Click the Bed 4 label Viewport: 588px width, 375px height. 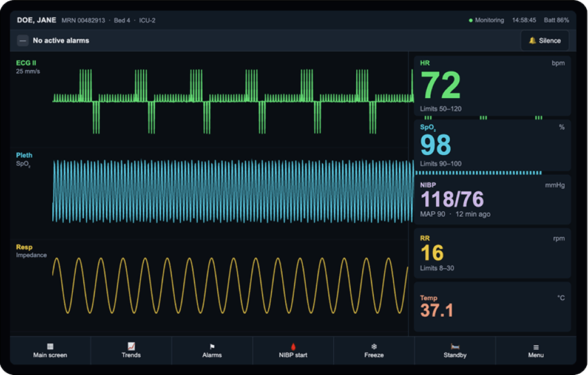coord(122,20)
